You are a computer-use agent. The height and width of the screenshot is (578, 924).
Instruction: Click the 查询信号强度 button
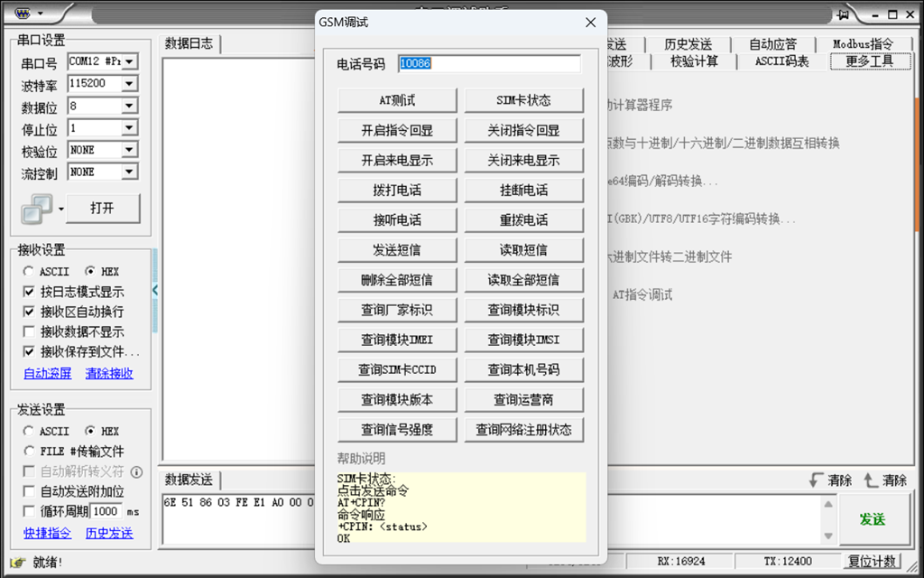point(397,430)
